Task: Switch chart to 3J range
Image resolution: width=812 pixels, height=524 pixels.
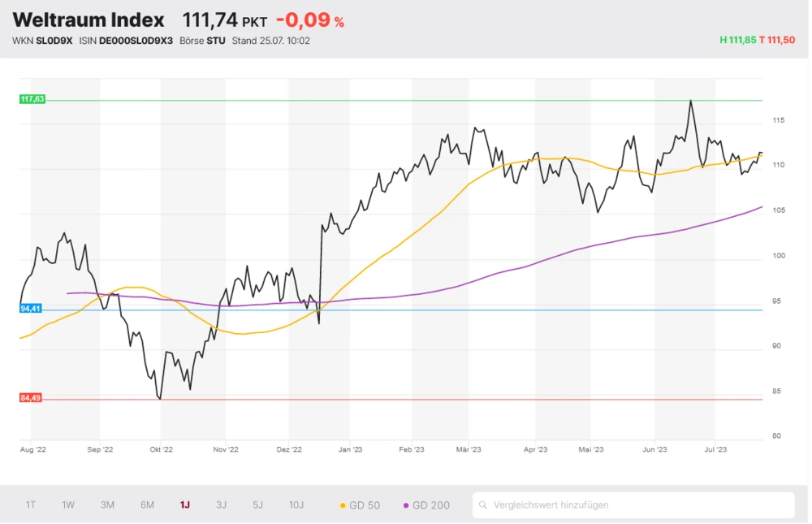Action: coord(222,505)
